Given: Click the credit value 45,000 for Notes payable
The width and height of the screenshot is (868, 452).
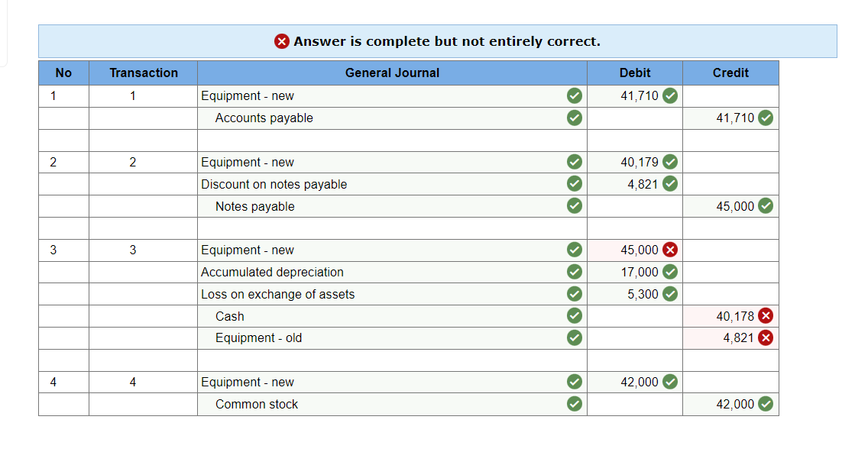Looking at the screenshot, I should click(x=735, y=206).
